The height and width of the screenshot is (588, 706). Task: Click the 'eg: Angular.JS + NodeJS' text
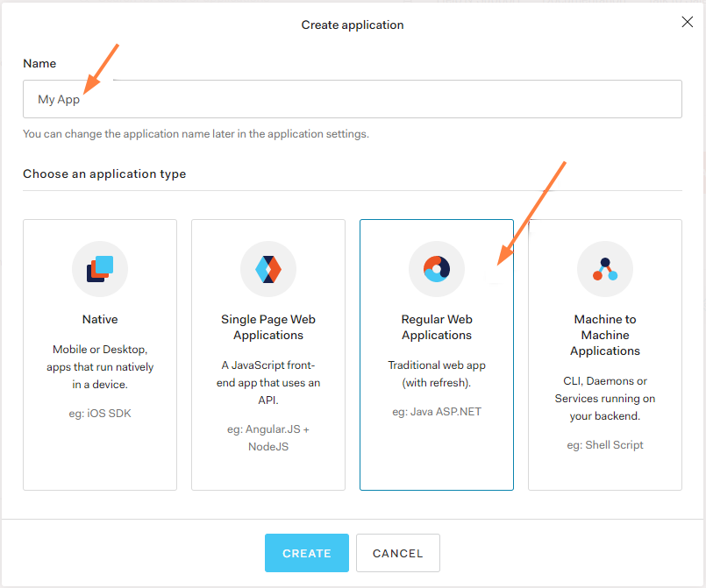pos(268,438)
